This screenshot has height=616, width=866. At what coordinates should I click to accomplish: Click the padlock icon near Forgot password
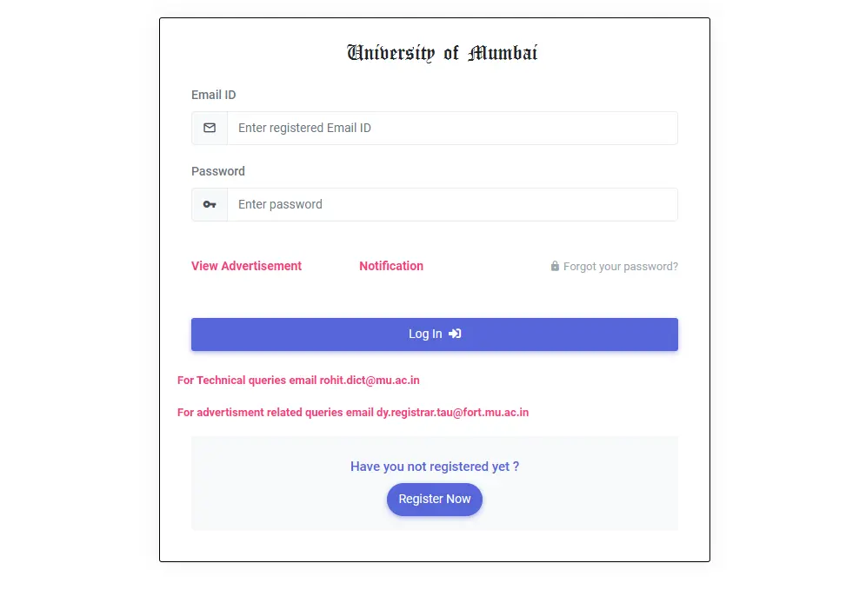(555, 266)
